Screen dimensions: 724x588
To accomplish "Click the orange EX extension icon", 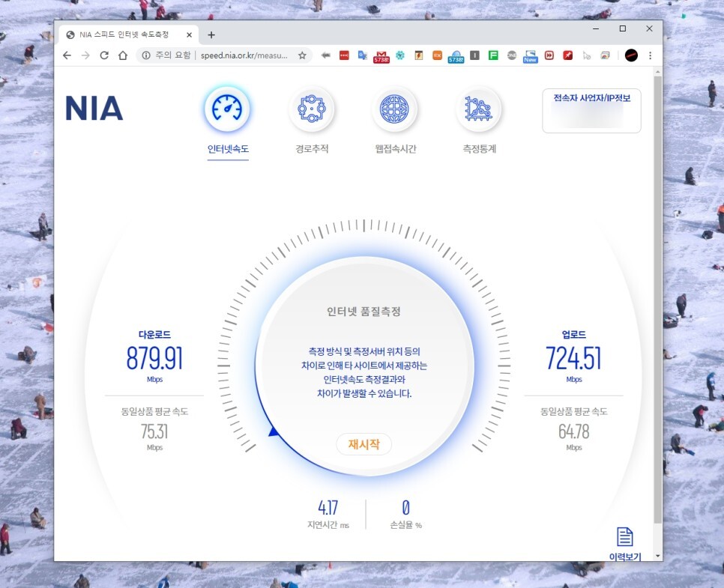I will pos(437,55).
